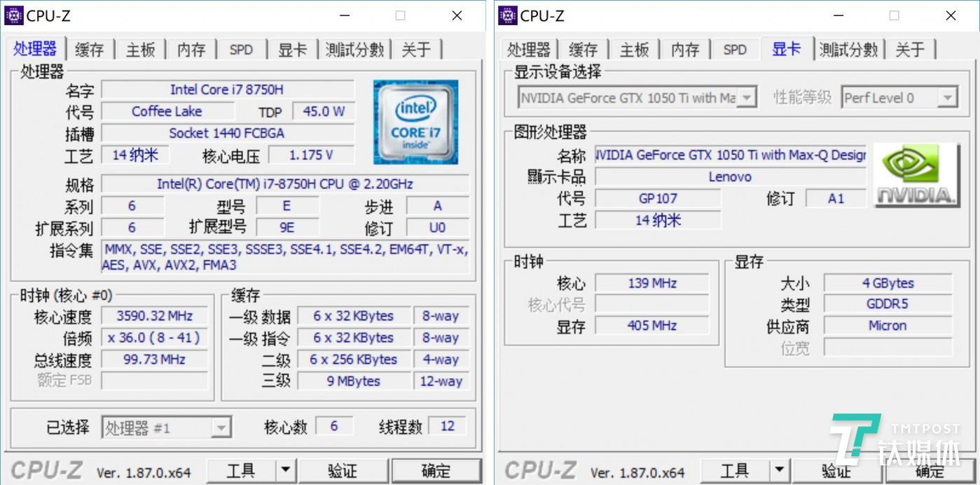
Task: Click the CPU-Z app icon in the graphics window title bar
Action: point(507,15)
